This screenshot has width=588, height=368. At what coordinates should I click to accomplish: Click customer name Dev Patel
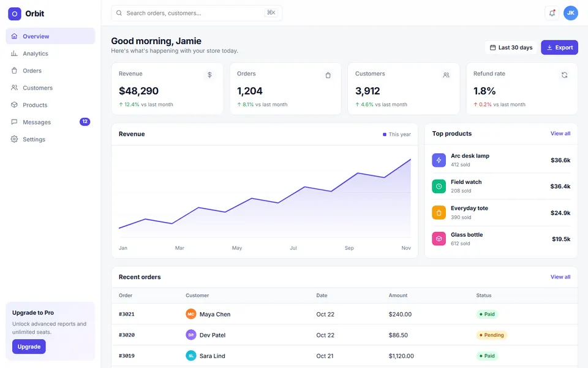[213, 335]
